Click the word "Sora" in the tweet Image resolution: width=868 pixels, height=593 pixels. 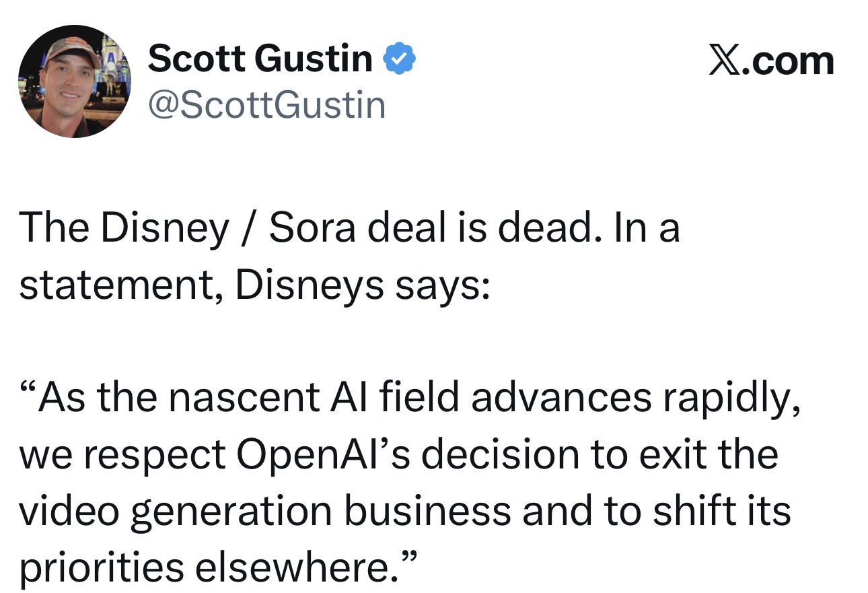[314, 228]
